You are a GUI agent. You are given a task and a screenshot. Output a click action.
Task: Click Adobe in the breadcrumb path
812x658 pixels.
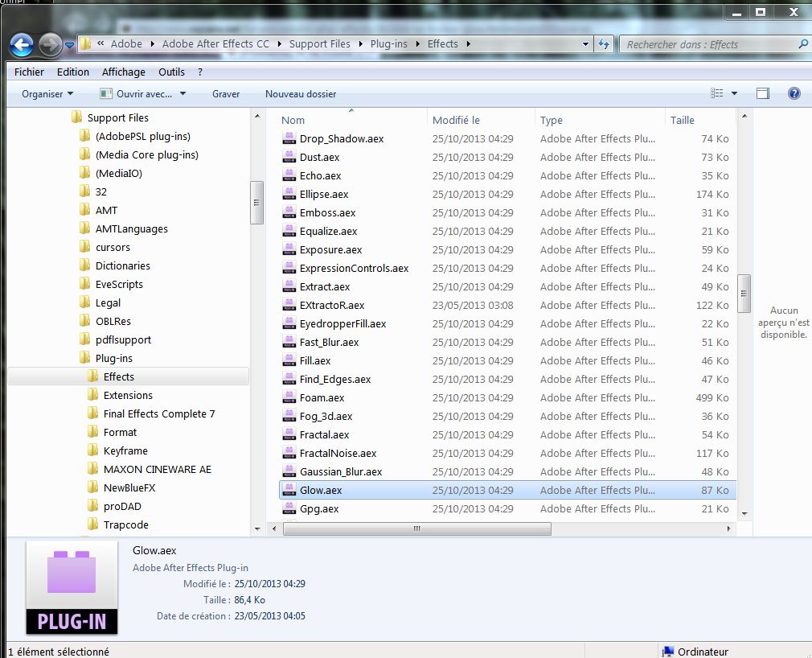[x=126, y=44]
